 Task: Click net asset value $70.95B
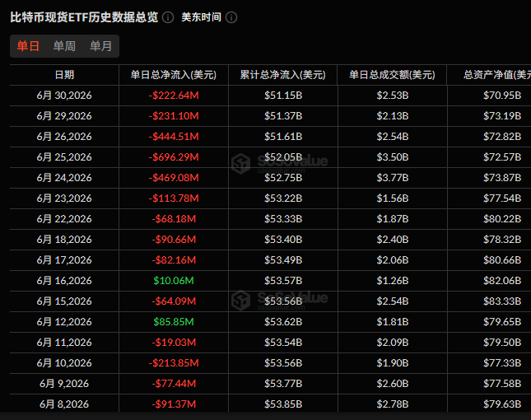click(502, 96)
